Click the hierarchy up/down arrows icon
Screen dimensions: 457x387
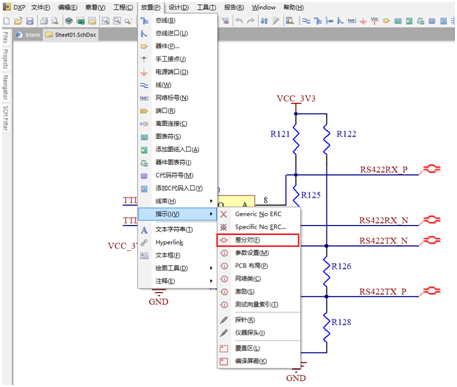[x=264, y=21]
